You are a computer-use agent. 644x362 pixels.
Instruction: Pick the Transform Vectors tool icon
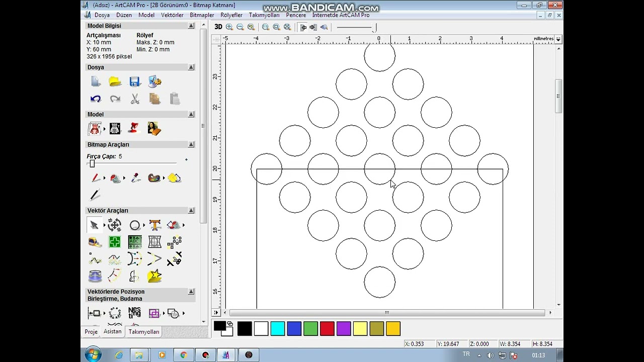(x=115, y=225)
